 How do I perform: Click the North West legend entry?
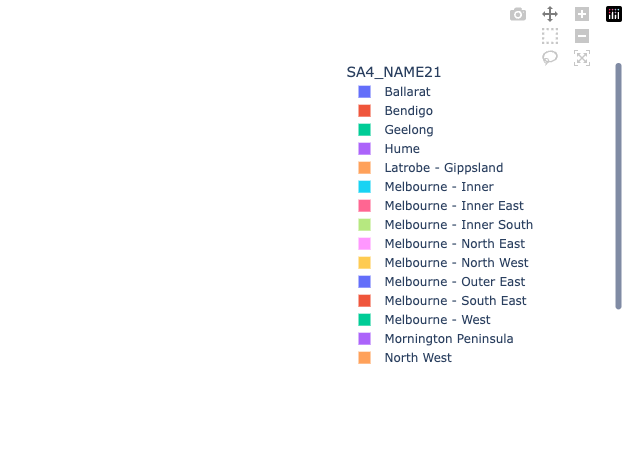click(417, 358)
